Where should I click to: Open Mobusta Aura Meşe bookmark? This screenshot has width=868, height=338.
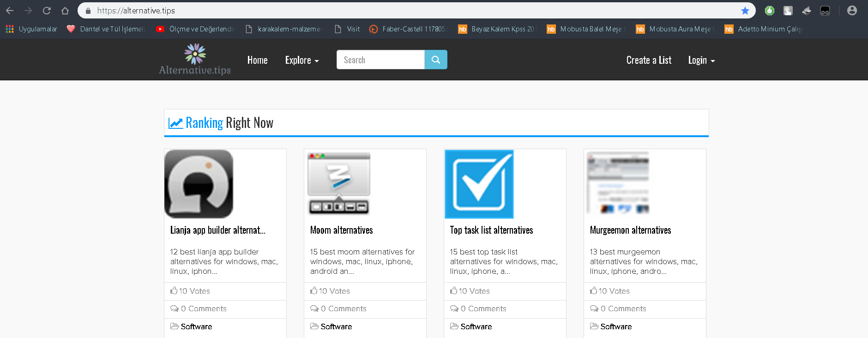point(675,29)
